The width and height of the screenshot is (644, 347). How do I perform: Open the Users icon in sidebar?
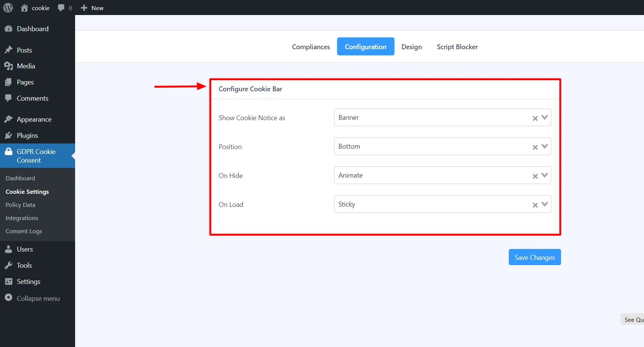point(9,249)
